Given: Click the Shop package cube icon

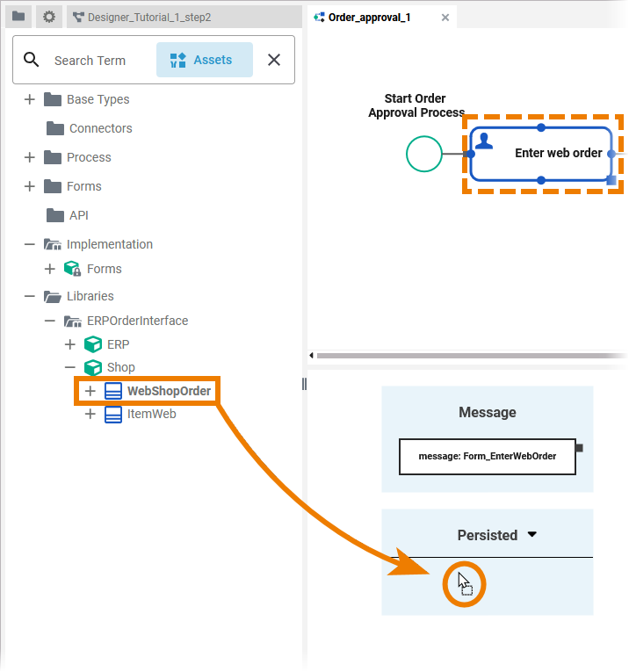Looking at the screenshot, I should pos(92,367).
